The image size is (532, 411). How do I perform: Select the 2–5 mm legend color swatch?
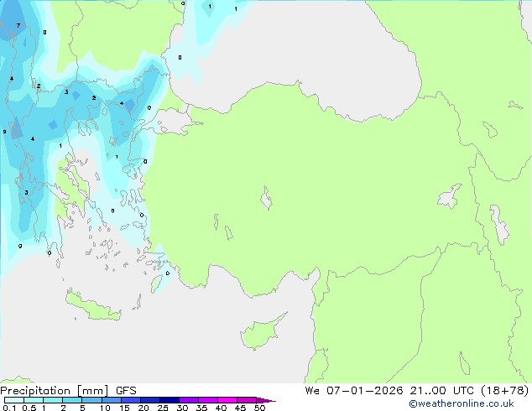[72, 400]
